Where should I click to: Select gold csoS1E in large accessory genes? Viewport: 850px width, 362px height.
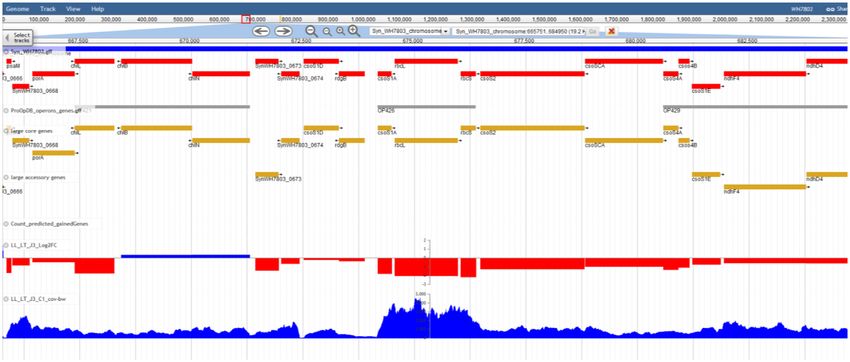pyautogui.click(x=706, y=174)
